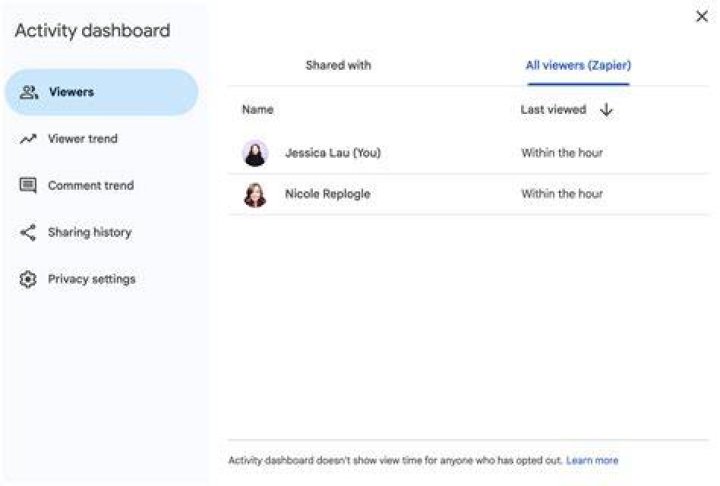The image size is (720, 486).
Task: Click the Viewers people icon
Action: click(x=28, y=92)
